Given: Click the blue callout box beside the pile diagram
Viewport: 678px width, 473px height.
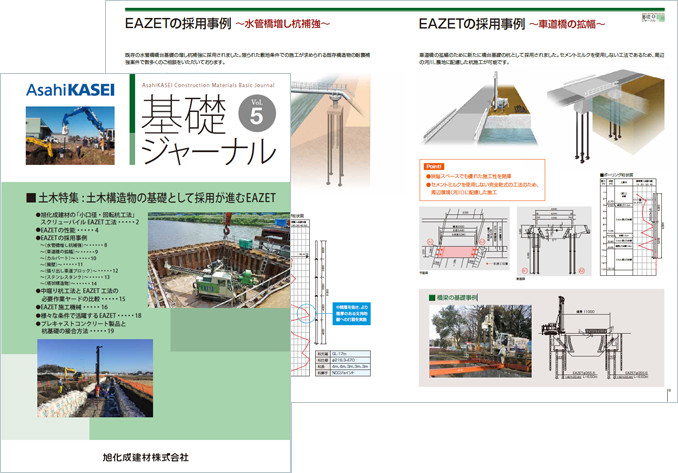Looking at the screenshot, I should point(352,313).
